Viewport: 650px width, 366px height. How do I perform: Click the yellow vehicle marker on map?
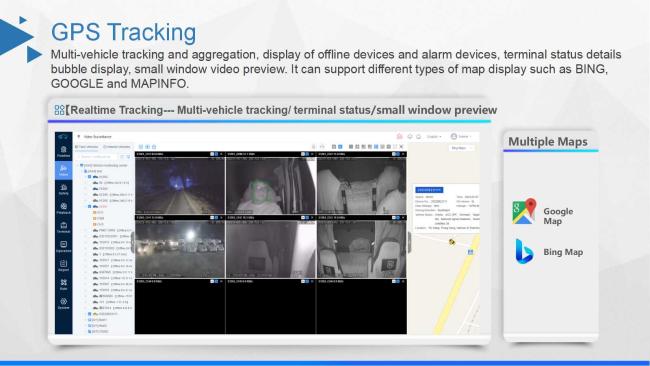click(451, 242)
